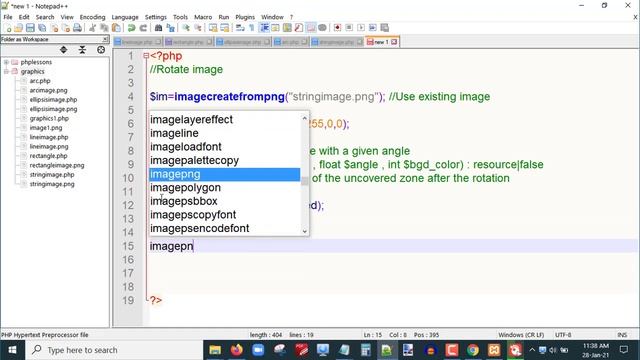Select imagepng in autocomplete list

coord(224,174)
